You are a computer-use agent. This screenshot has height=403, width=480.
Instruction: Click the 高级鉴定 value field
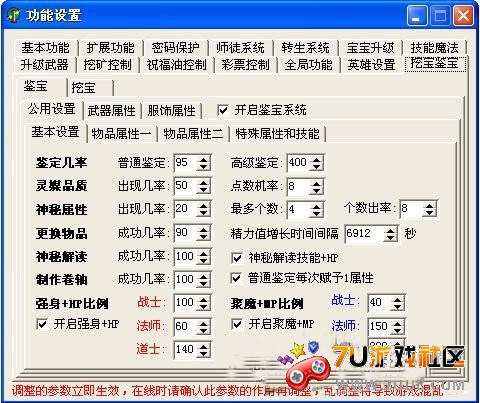pos(298,163)
